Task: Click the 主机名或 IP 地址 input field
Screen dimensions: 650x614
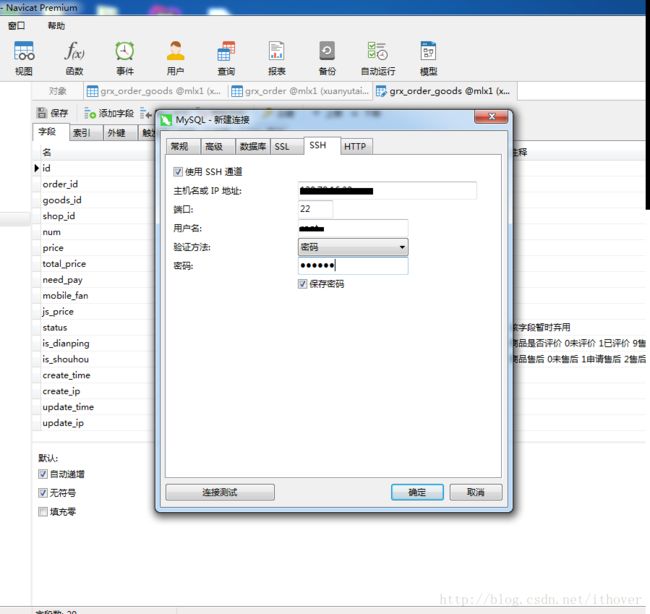Action: tap(387, 190)
